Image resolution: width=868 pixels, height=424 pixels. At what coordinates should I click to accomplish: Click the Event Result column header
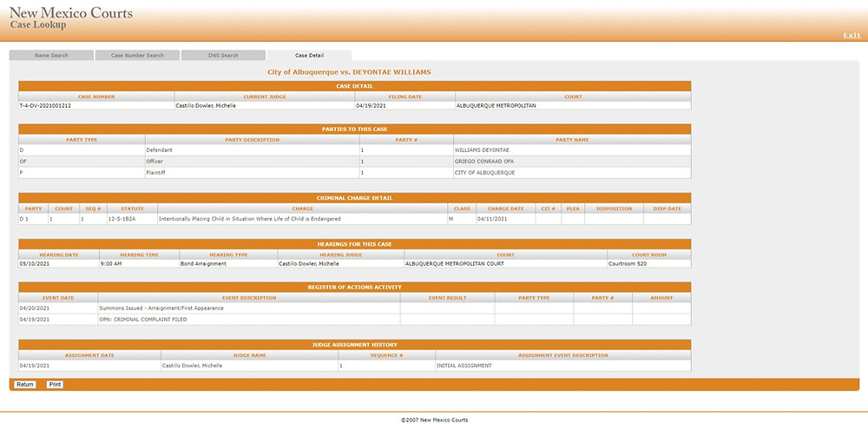pos(447,298)
